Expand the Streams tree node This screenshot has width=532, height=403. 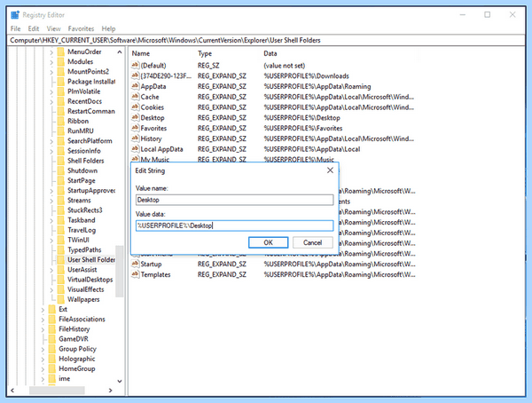coord(51,201)
